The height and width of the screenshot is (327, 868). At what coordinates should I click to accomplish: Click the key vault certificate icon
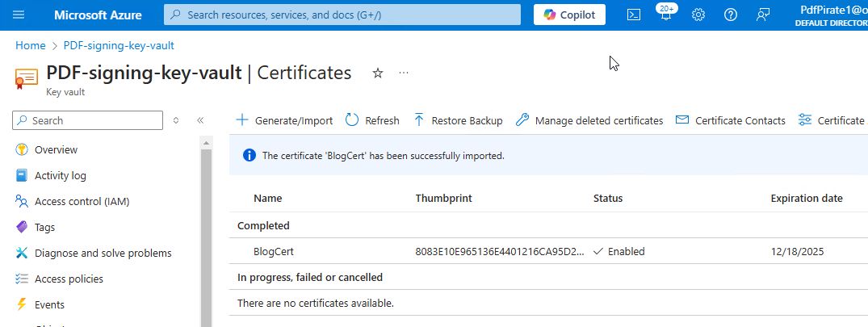27,79
